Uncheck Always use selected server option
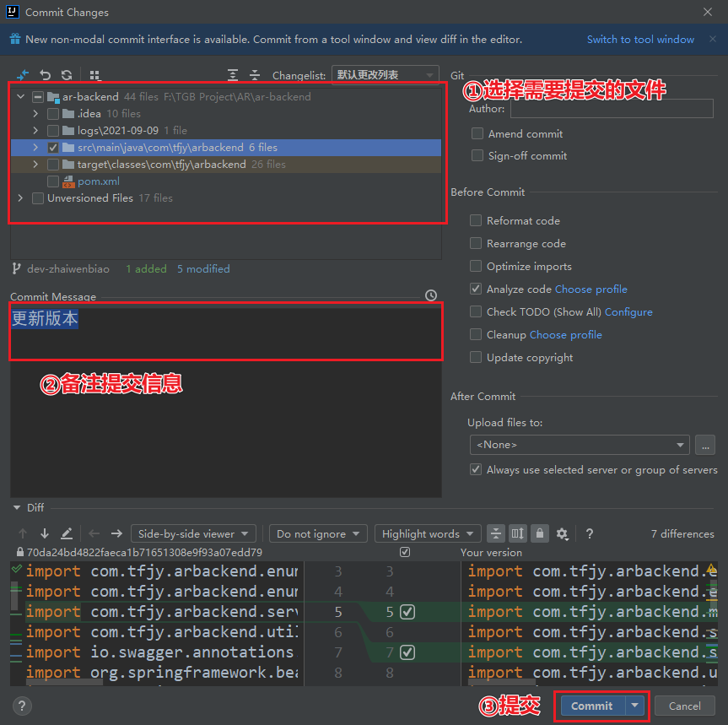728x725 pixels. click(x=476, y=469)
